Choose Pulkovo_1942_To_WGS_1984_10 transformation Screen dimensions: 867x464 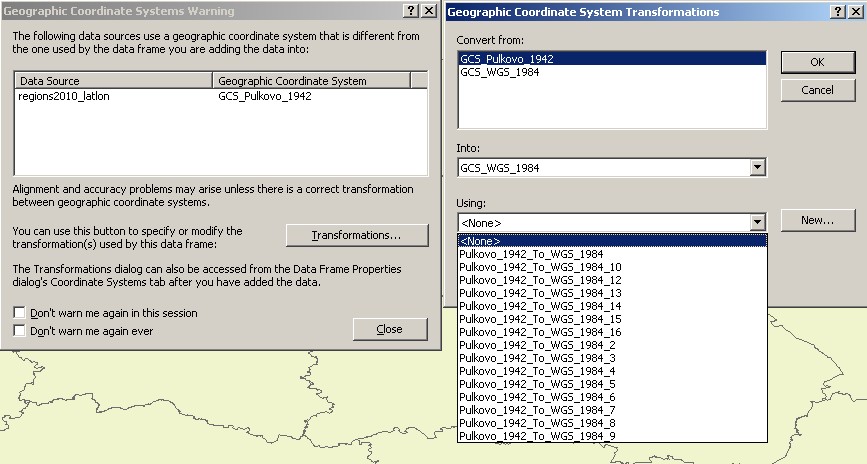coord(612,267)
